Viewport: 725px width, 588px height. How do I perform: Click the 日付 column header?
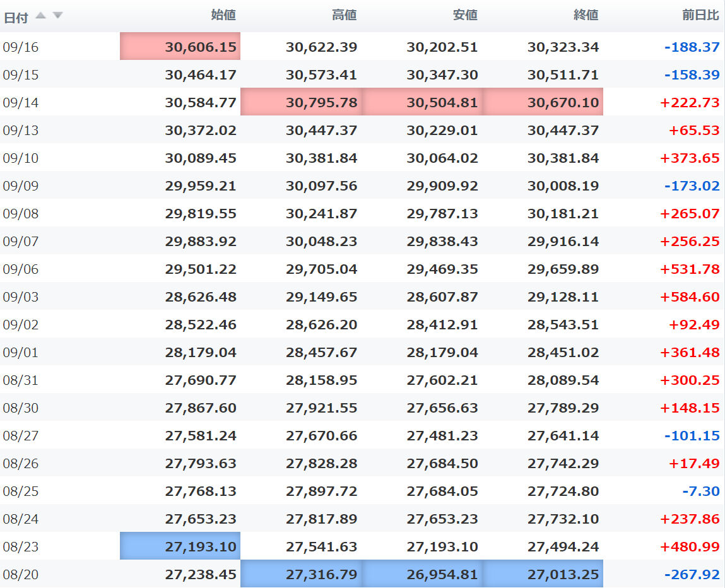(x=16, y=17)
